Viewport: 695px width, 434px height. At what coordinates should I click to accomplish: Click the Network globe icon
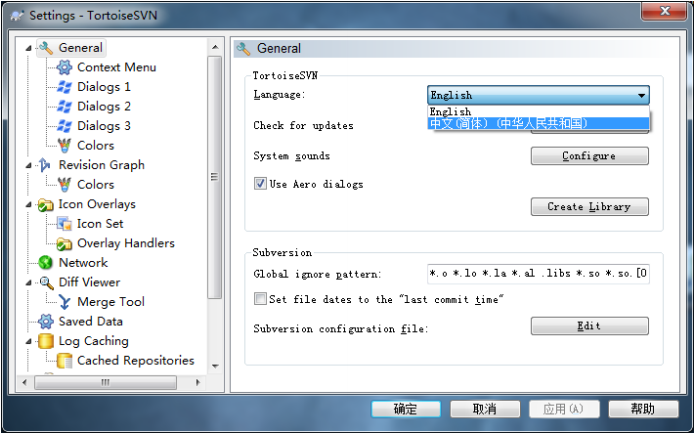point(45,263)
